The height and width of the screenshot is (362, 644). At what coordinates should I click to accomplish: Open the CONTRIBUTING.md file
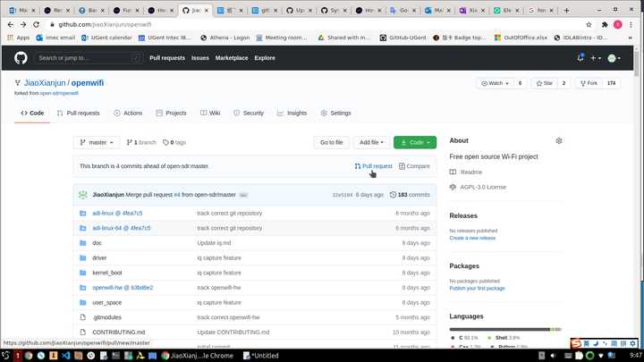tap(119, 332)
